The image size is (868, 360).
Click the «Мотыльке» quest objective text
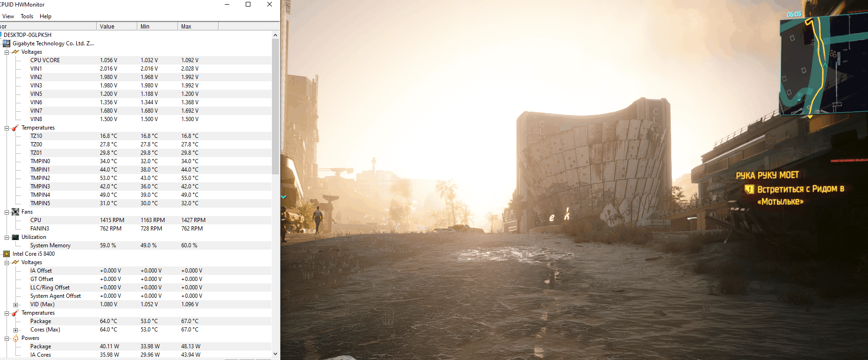coord(780,202)
